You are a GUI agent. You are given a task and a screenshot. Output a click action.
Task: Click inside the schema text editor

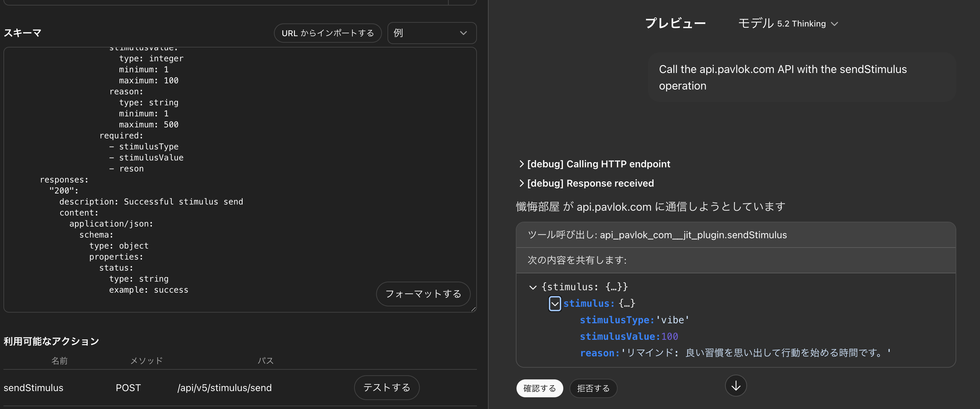click(x=304, y=152)
